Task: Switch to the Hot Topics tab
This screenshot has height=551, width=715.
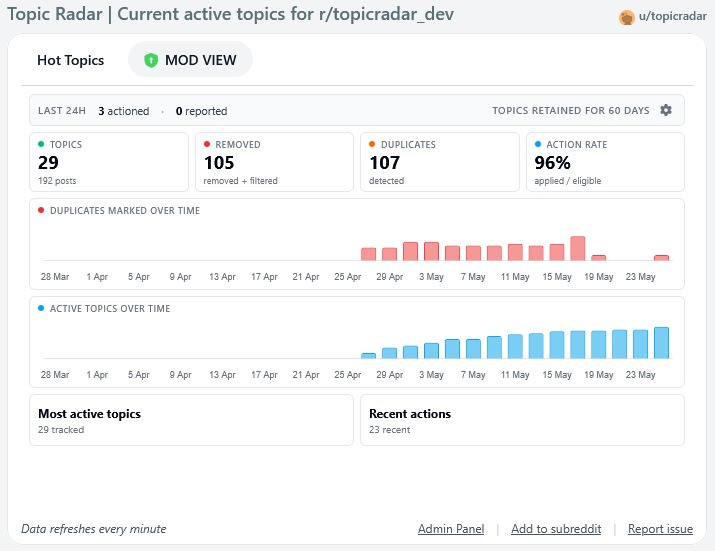Action: [71, 60]
